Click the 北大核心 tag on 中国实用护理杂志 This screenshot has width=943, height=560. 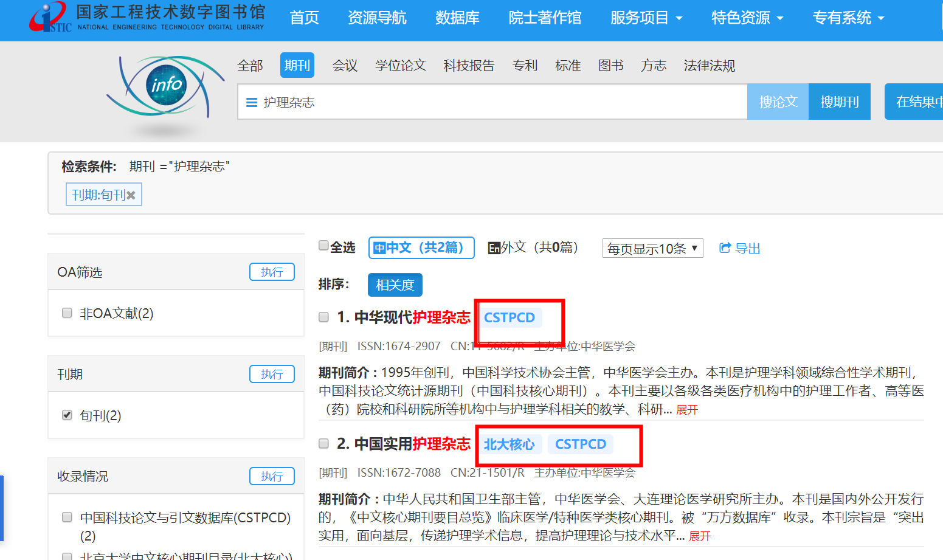point(509,444)
